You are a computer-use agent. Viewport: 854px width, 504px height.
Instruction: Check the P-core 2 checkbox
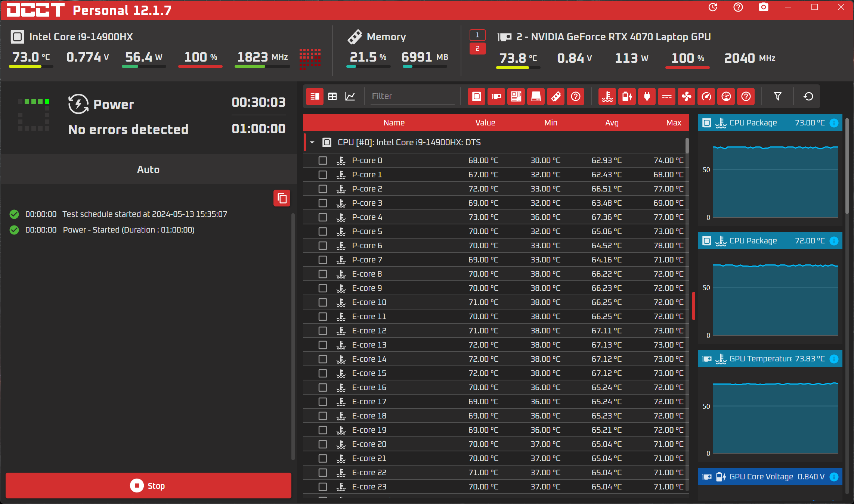pyautogui.click(x=323, y=189)
